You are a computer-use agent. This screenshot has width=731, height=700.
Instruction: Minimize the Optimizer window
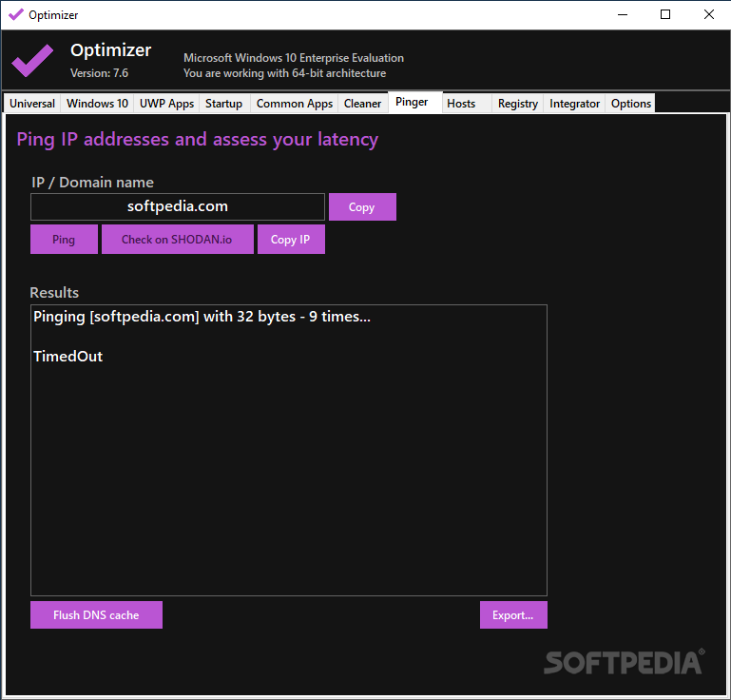point(623,14)
